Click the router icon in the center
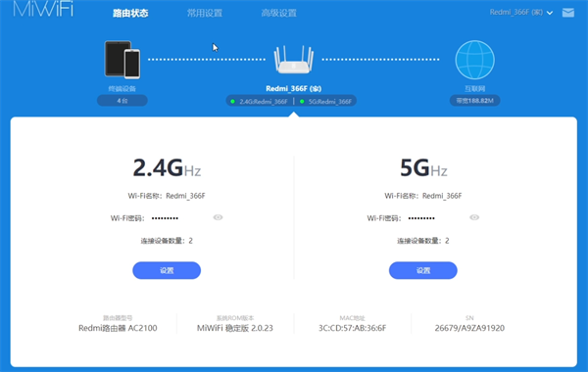 tap(294, 59)
